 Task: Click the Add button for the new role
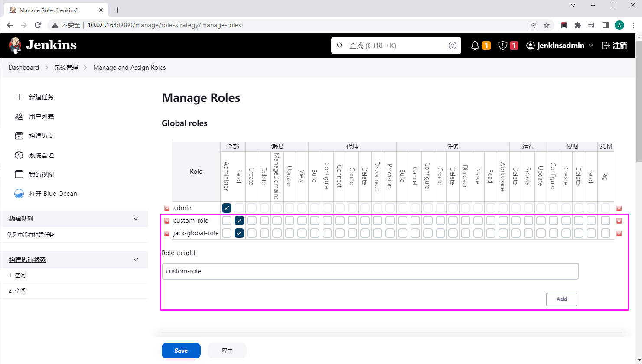561,299
